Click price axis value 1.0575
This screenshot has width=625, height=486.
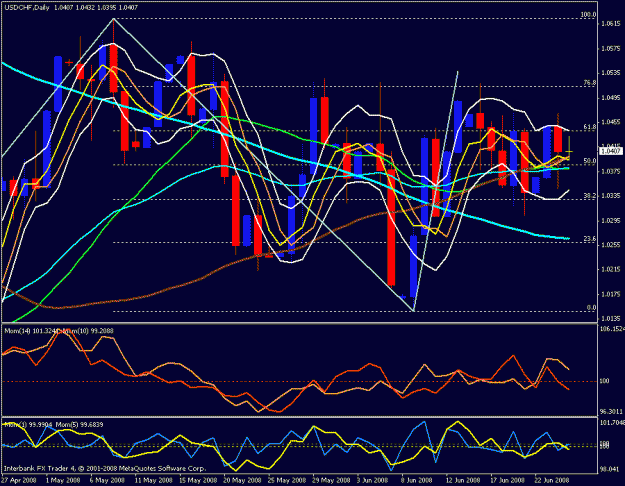[x=611, y=49]
